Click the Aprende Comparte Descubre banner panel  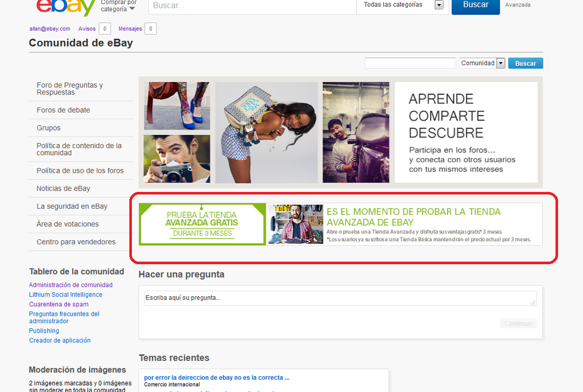[466, 132]
